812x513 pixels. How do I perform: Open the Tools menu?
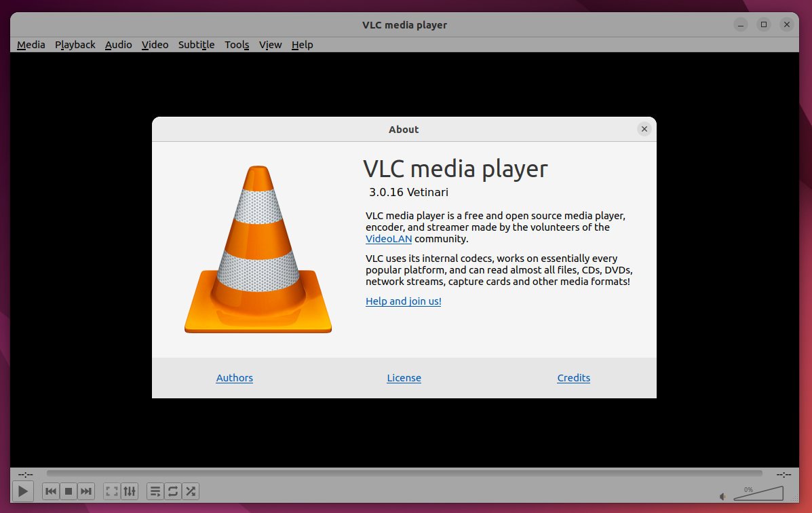tap(236, 45)
